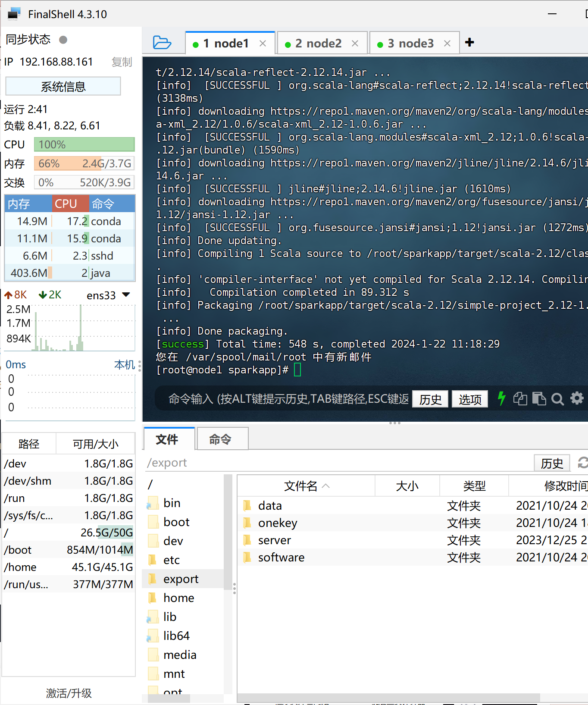This screenshot has width=588, height=705.
Task: Open the connection manager folder icon
Action: pyautogui.click(x=162, y=42)
